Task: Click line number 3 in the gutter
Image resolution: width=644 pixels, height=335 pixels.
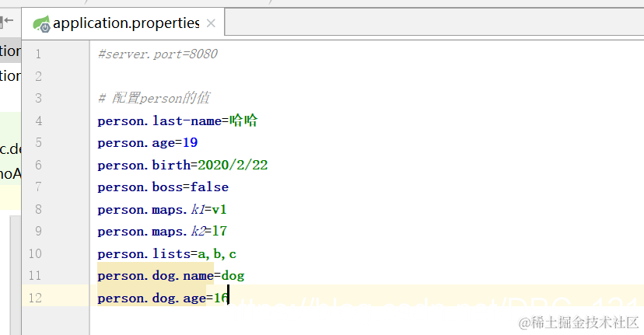Action: click(x=38, y=98)
